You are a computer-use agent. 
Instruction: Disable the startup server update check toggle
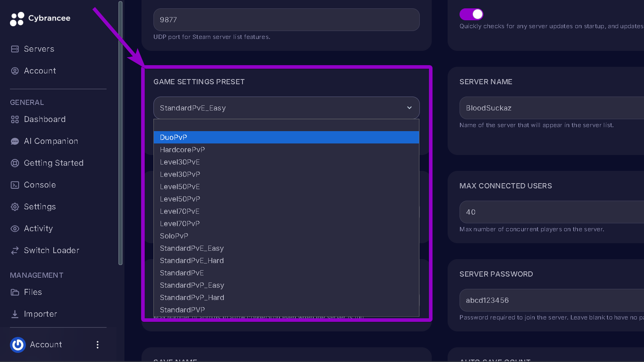(x=471, y=14)
